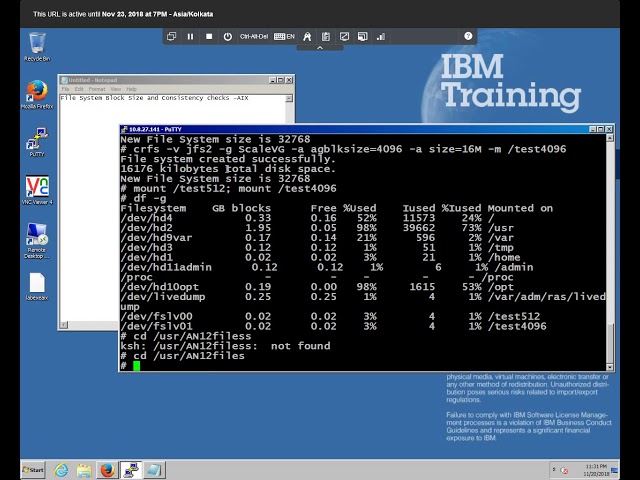Click the green terminal cursor prompt
The image size is (640, 480).
[136, 366]
